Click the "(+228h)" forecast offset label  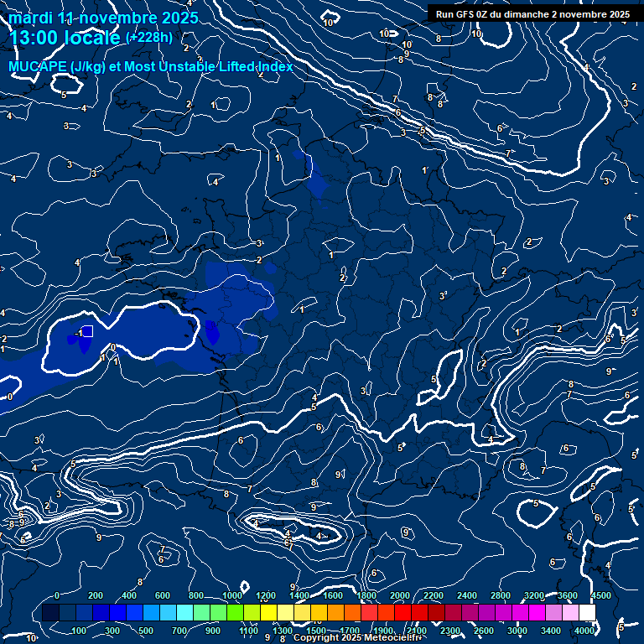click(x=148, y=37)
